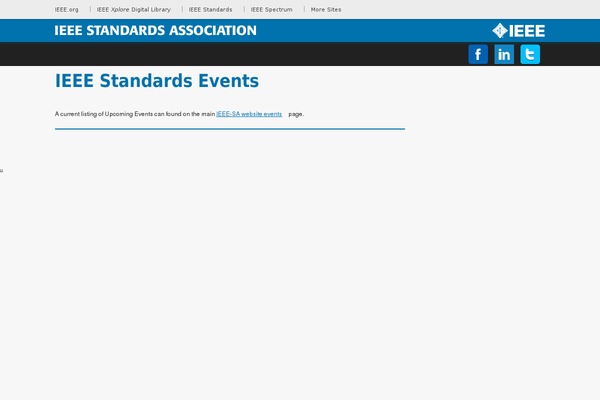The height and width of the screenshot is (400, 600).
Task: Go to IEEE.org in the top bar
Action: (67, 10)
